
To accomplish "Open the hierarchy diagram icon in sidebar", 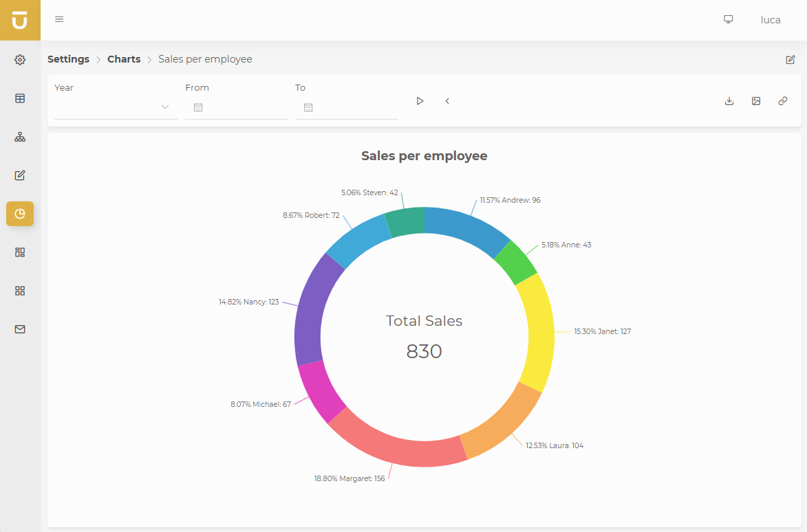I will click(20, 137).
